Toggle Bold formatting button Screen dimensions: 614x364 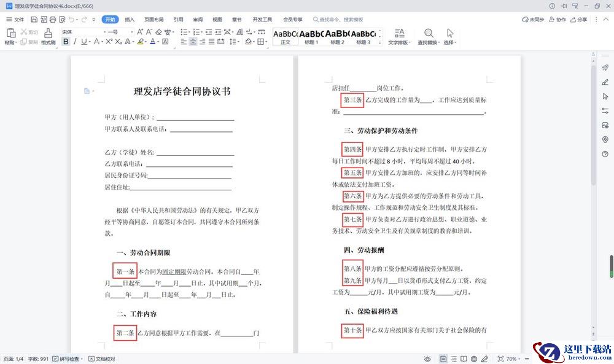(66, 42)
